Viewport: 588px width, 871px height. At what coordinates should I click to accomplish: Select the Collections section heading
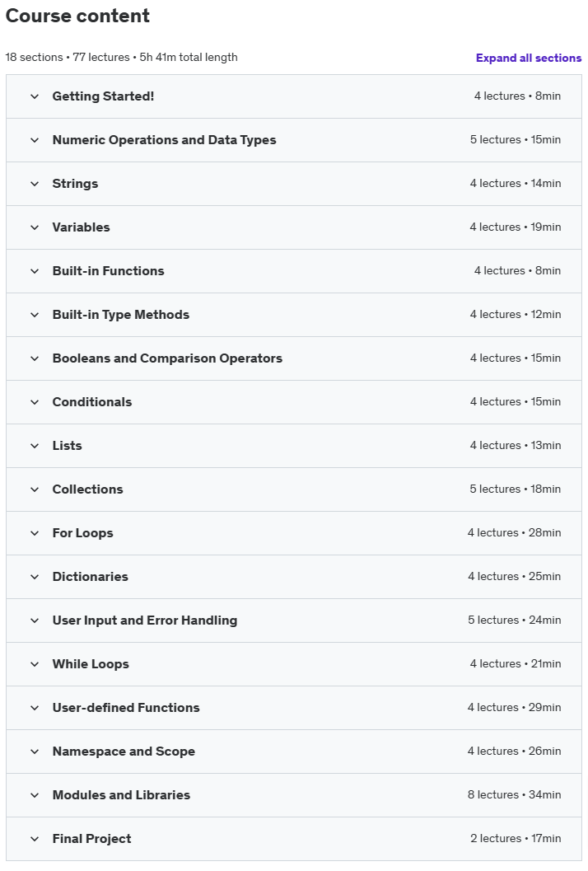click(88, 489)
